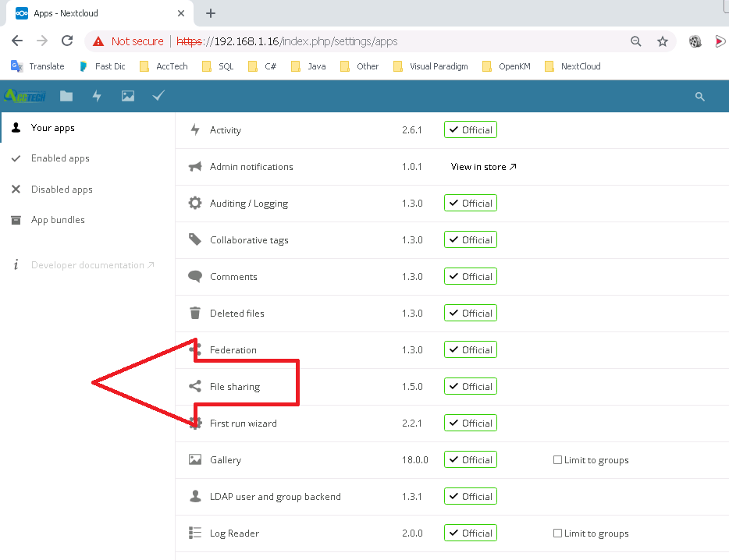Click the browser forward arrow
Viewport: 729px width, 560px height.
pyautogui.click(x=42, y=41)
